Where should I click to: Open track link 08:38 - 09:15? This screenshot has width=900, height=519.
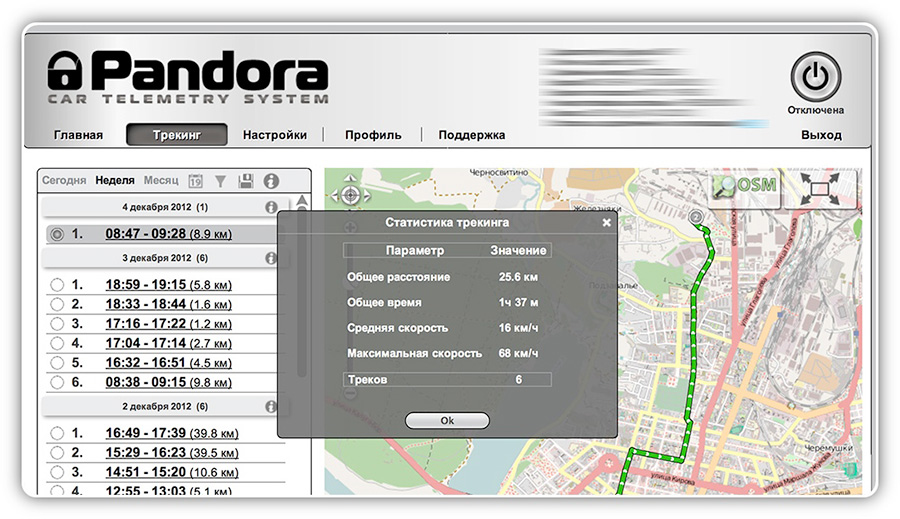pyautogui.click(x=168, y=382)
